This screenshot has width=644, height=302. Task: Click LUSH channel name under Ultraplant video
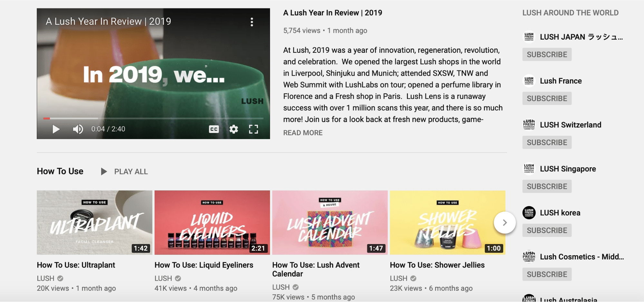(x=45, y=278)
